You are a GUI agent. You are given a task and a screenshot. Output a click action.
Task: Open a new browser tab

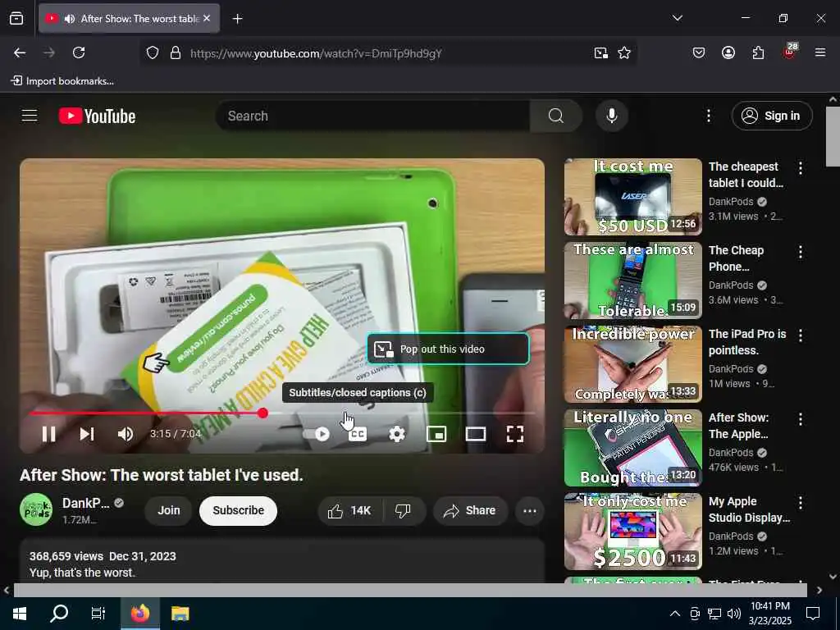click(x=237, y=19)
